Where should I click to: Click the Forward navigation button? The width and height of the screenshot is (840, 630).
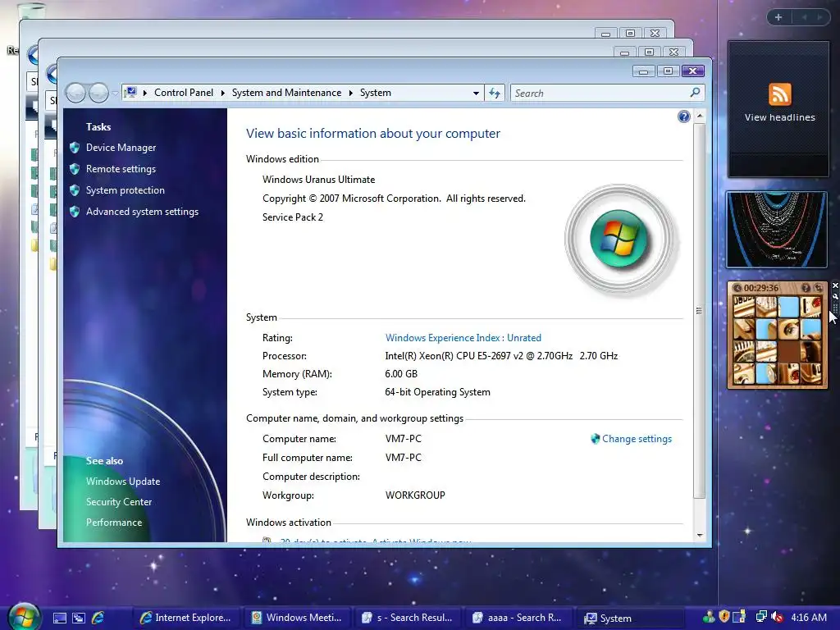[98, 94]
